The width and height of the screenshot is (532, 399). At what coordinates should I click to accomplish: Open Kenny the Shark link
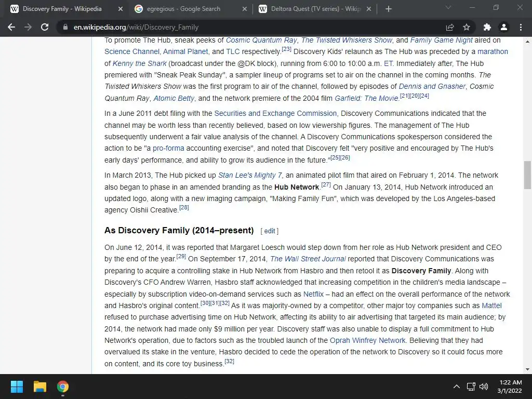point(139,63)
